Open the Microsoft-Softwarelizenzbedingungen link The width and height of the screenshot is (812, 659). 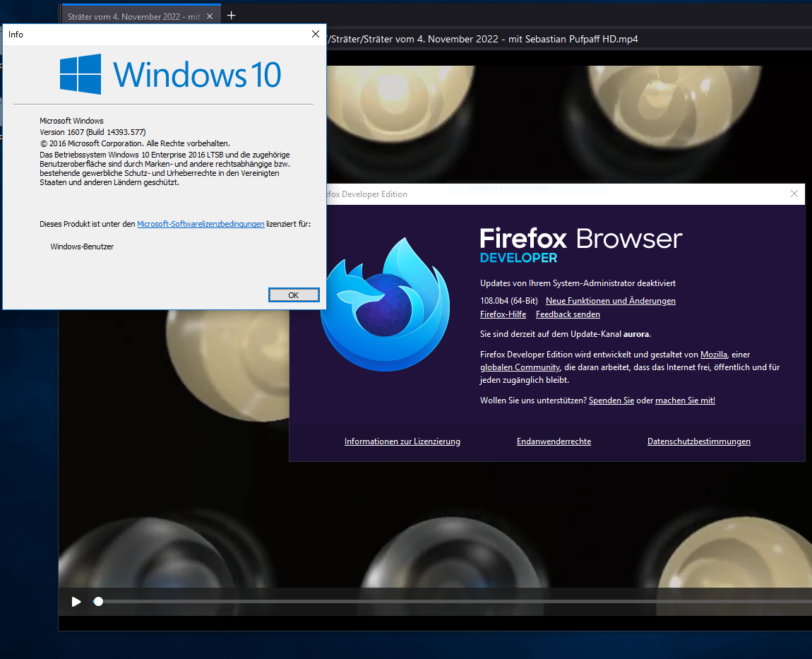pos(201,224)
